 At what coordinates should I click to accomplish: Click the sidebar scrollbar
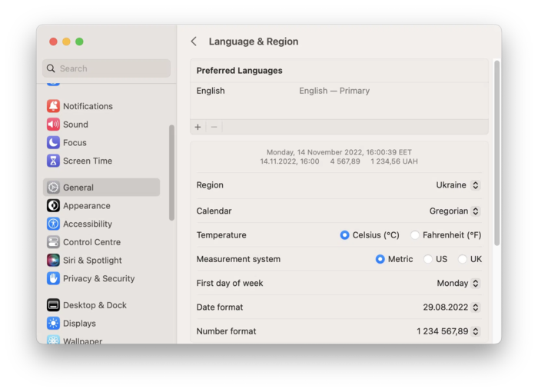coord(171,173)
